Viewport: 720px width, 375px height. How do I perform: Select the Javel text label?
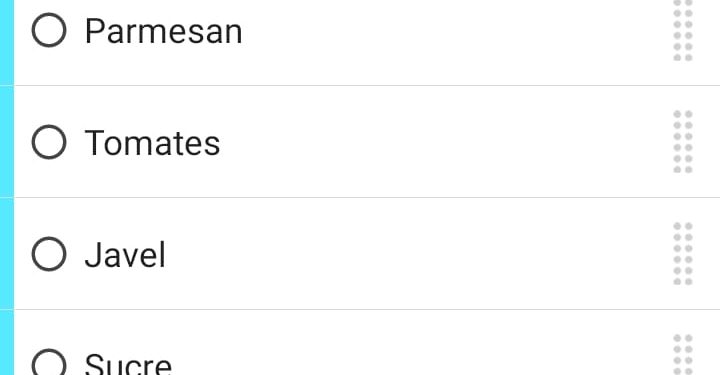pyautogui.click(x=125, y=255)
